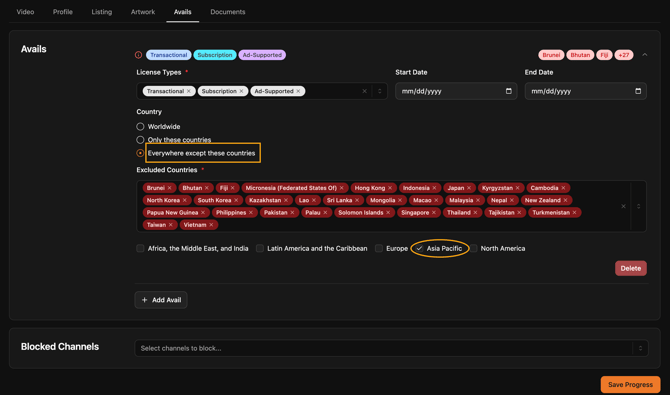Remove the Kyrgyzstan chip
The height and width of the screenshot is (395, 670).
click(517, 188)
